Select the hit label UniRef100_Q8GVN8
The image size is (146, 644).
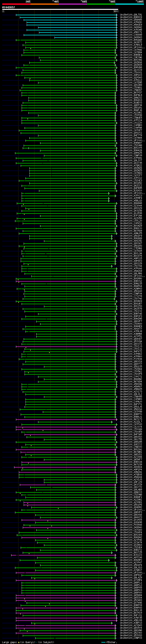pyautogui.click(x=131, y=631)
